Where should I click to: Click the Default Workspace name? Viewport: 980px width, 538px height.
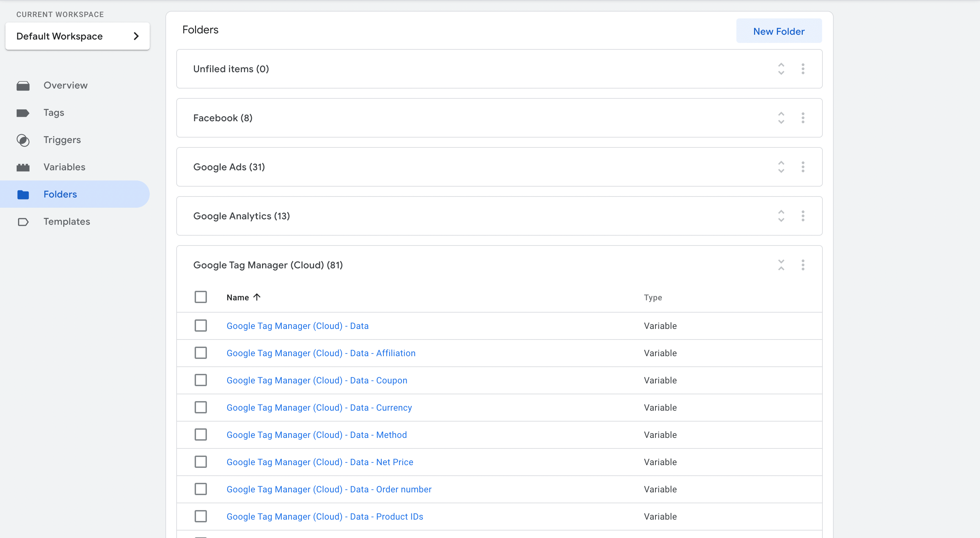tap(59, 36)
